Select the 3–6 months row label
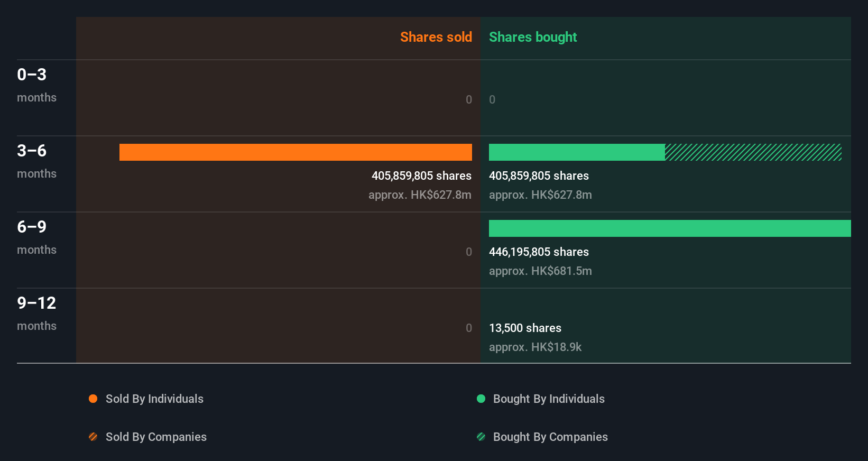 click(x=36, y=161)
